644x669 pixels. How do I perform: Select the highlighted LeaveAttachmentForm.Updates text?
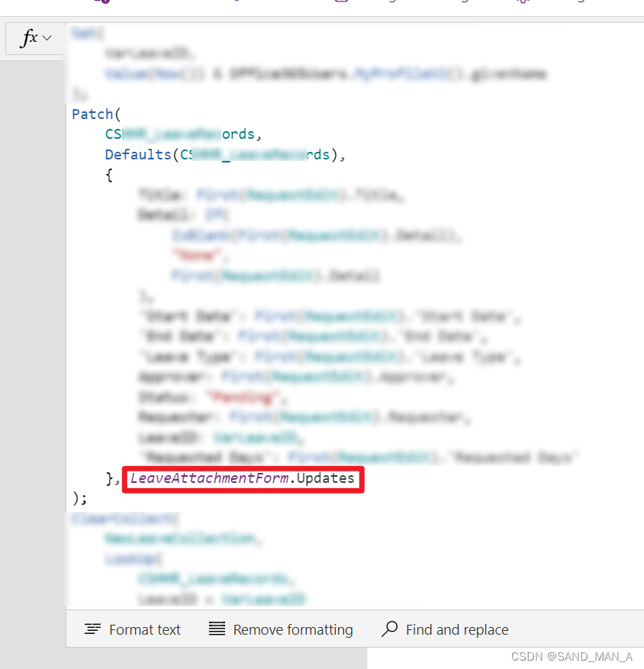[x=243, y=479]
